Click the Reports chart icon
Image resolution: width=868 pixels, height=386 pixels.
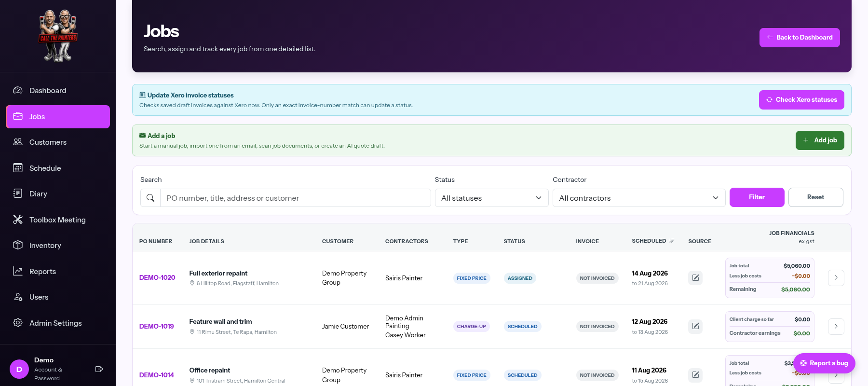point(18,271)
